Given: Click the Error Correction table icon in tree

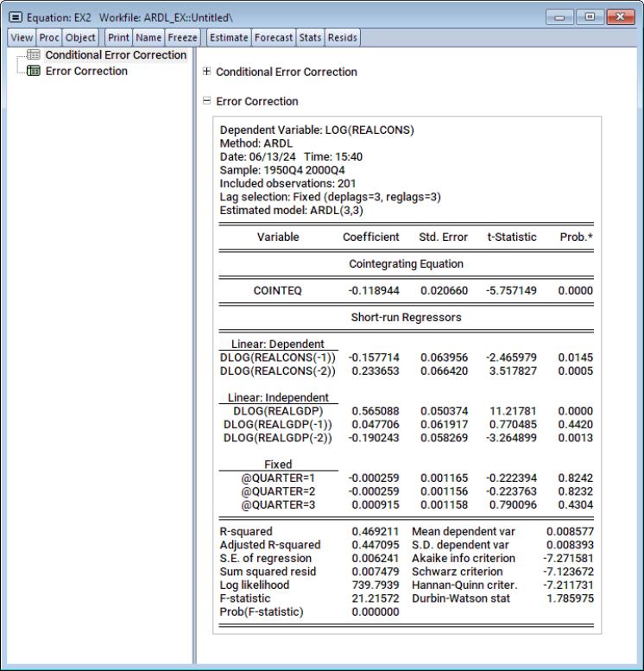Looking at the screenshot, I should 35,72.
